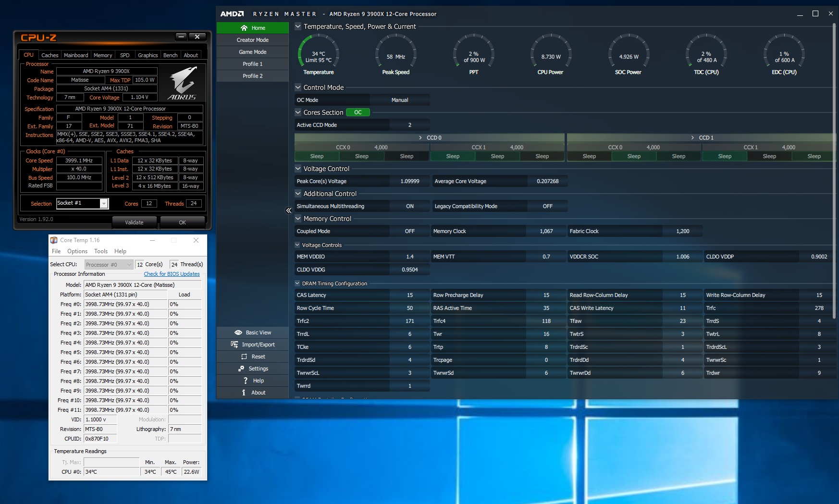Click the AORUS logo in CPU-Z
The width and height of the screenshot is (839, 504).
point(183,83)
